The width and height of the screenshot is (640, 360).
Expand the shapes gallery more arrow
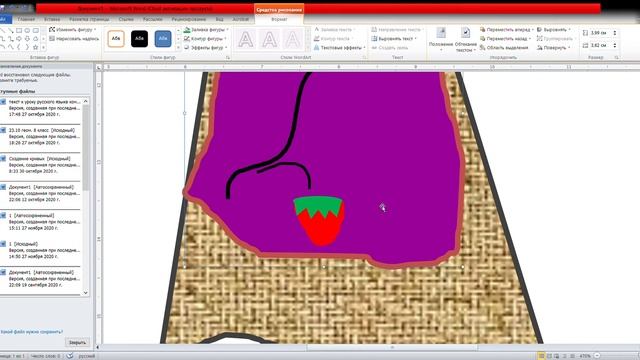point(43,47)
